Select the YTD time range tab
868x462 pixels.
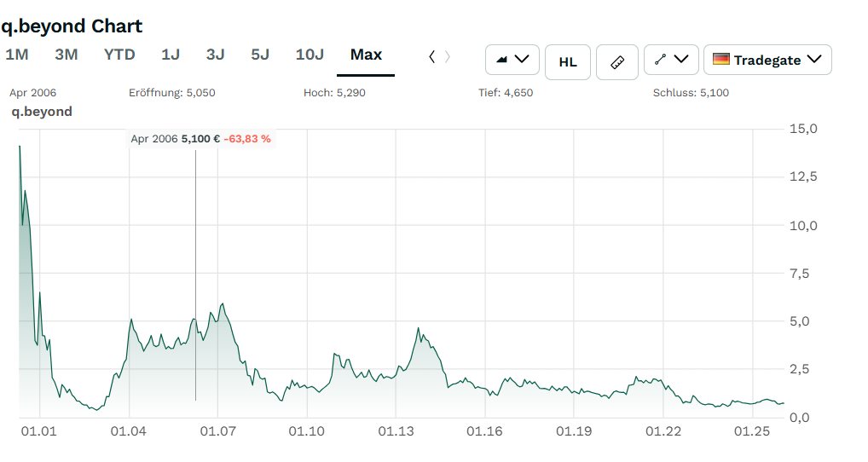pos(119,55)
